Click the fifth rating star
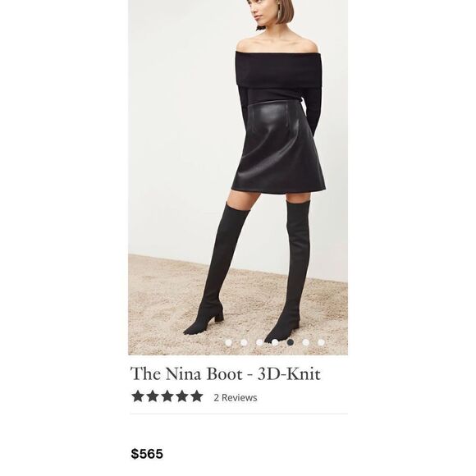This screenshot has height=476, width=476. [197, 396]
